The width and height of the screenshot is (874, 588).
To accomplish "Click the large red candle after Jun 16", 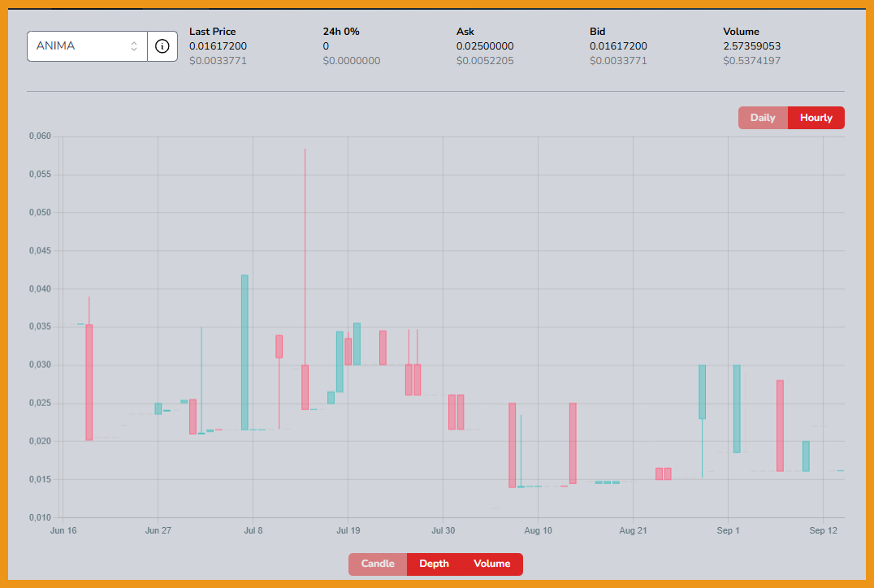I will [89, 382].
